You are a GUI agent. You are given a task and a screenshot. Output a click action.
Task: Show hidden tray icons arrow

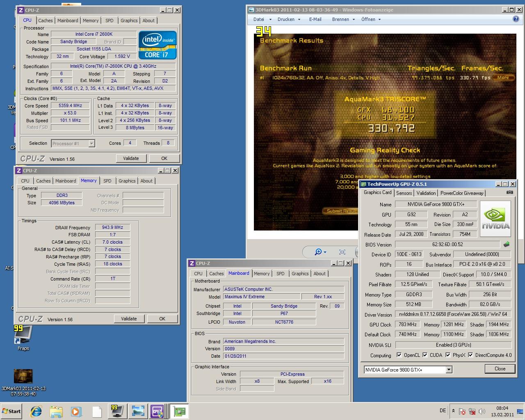453,411
